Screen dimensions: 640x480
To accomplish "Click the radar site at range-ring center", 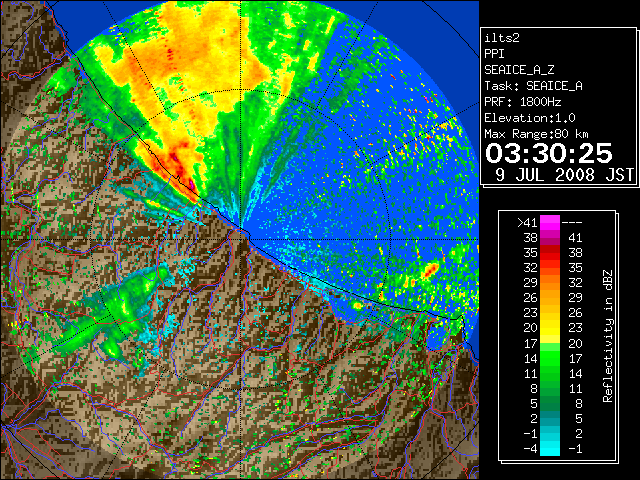I will (241, 239).
